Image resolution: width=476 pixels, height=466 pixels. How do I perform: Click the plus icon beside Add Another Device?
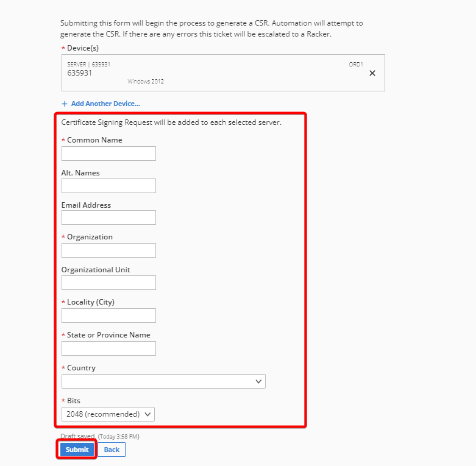(x=65, y=104)
